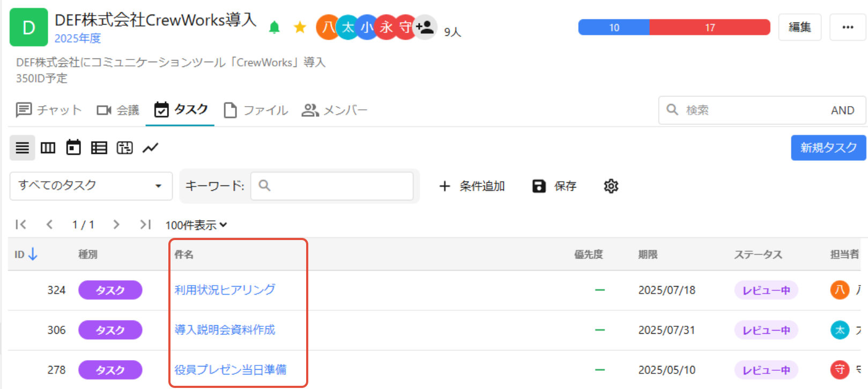
Task: Sort by the ID column header
Action: click(26, 254)
